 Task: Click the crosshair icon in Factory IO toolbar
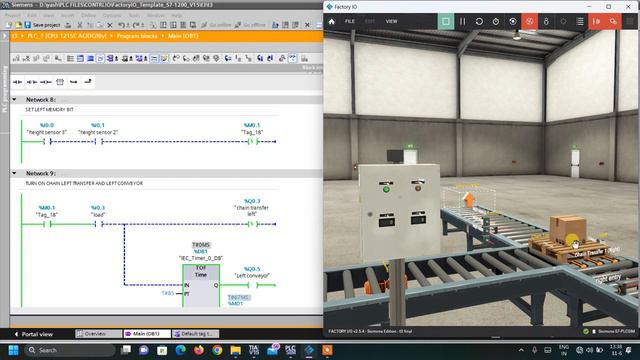coord(563,21)
